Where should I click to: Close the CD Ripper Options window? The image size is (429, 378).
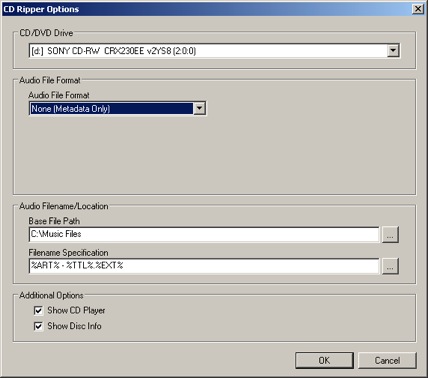(x=418, y=9)
